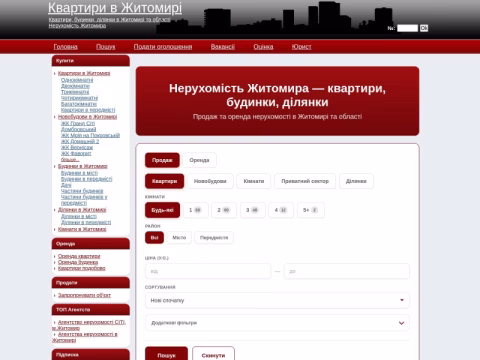
Task: Open Будинки в місті link
Action: (x=79, y=173)
